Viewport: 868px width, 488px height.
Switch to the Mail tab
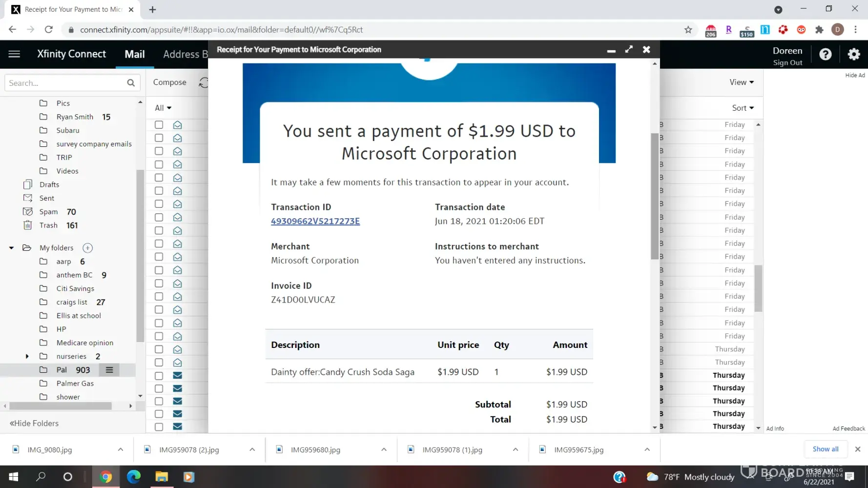click(x=135, y=54)
